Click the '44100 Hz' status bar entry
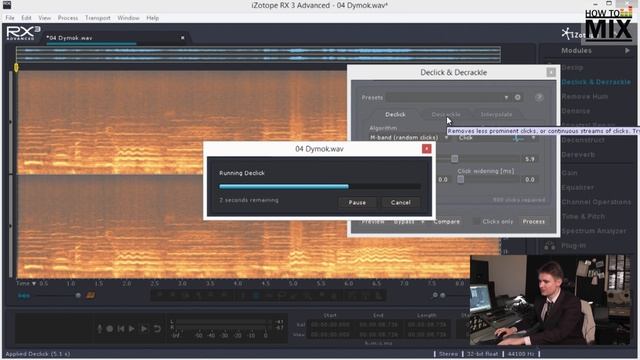 click(x=521, y=354)
